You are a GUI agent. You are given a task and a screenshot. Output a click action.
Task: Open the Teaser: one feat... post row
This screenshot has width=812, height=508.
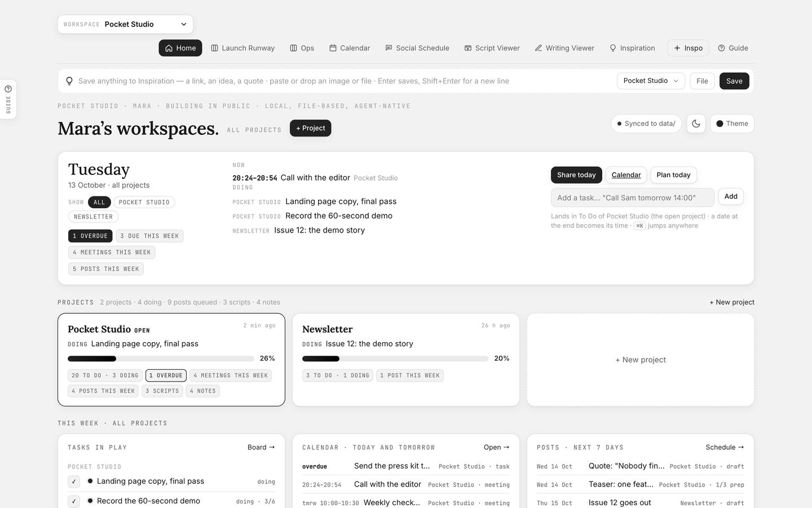(x=641, y=484)
